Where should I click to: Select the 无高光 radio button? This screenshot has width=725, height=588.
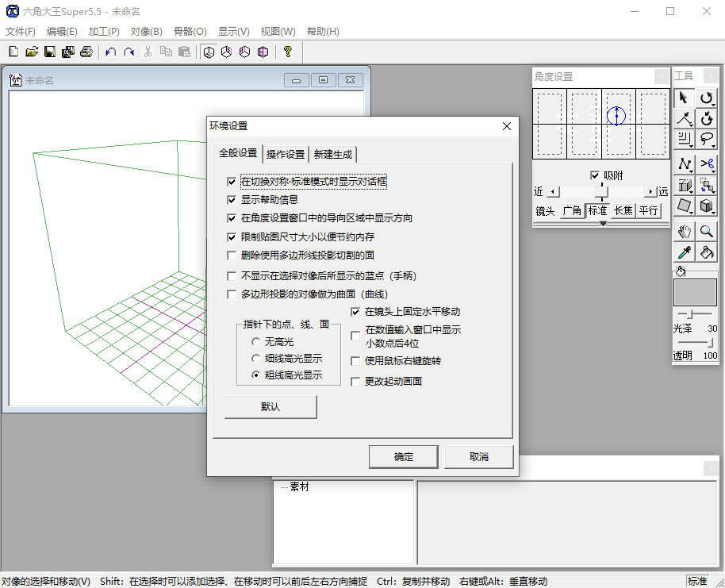[x=255, y=341]
